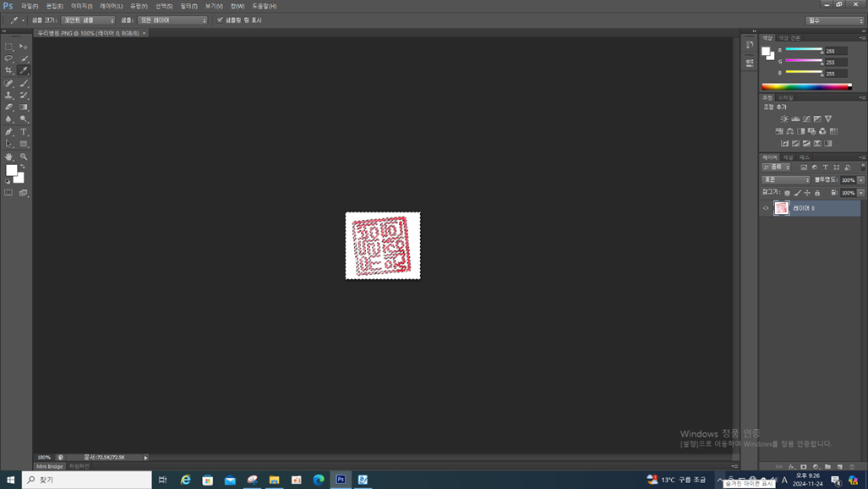Image resolution: width=868 pixels, height=489 pixels.
Task: Toggle lock position
Action: pyautogui.click(x=807, y=193)
